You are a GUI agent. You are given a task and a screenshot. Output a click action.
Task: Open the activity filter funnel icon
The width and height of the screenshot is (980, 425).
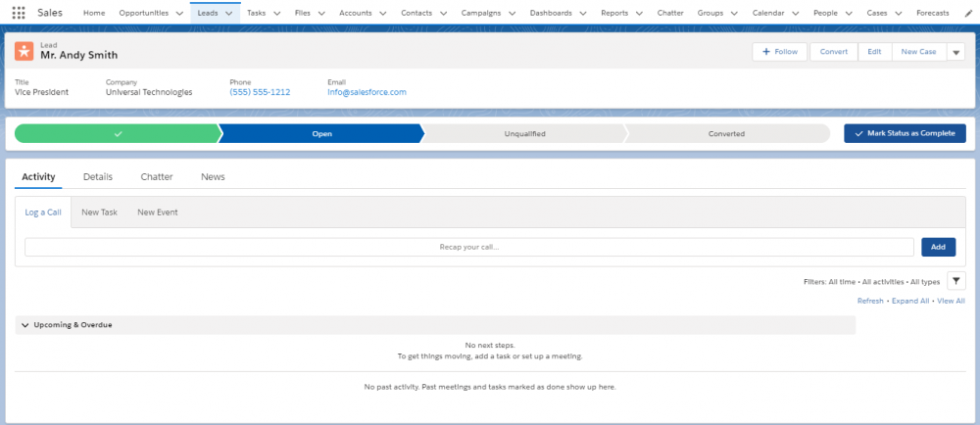click(x=956, y=281)
